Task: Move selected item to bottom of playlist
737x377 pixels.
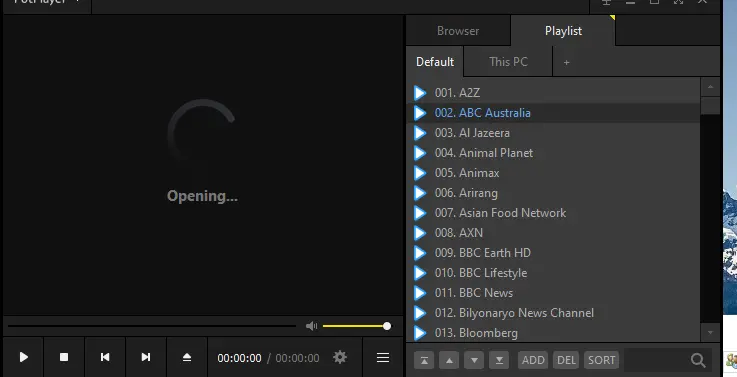Action: (x=499, y=361)
